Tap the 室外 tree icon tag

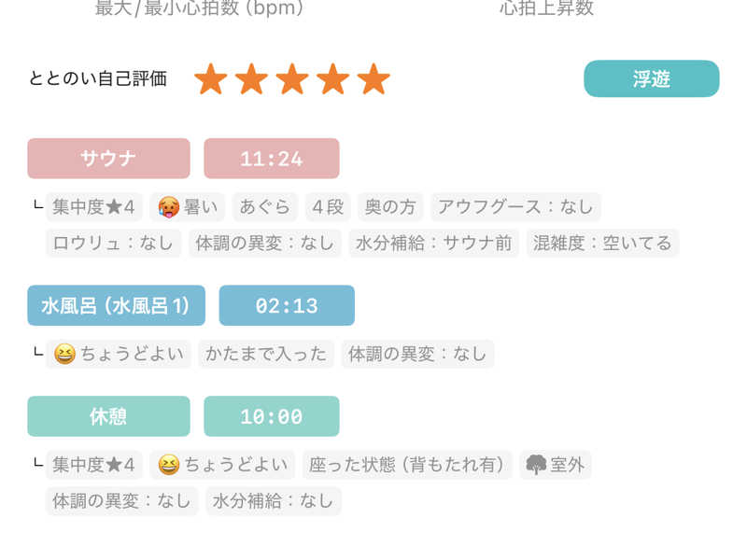coord(556,465)
